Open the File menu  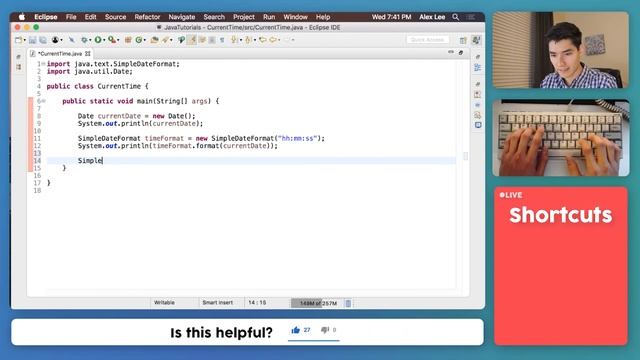pos(71,17)
